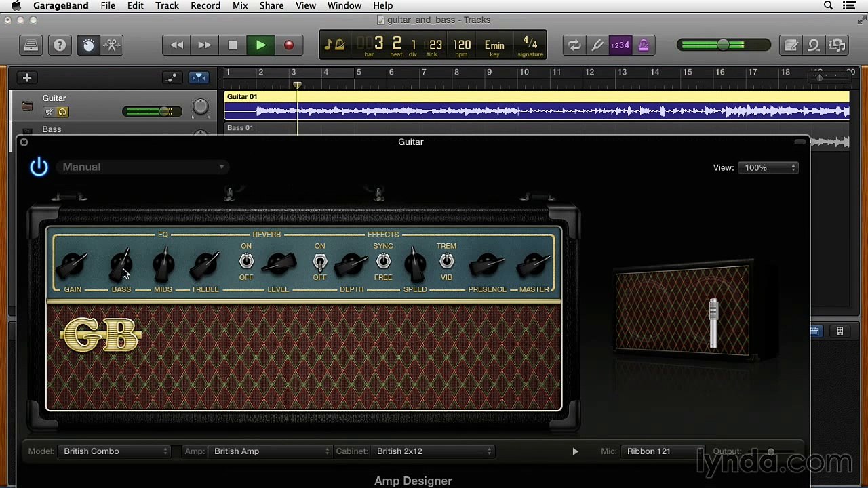Fast forward the playhead
This screenshot has height=488, width=868.
click(x=204, y=45)
